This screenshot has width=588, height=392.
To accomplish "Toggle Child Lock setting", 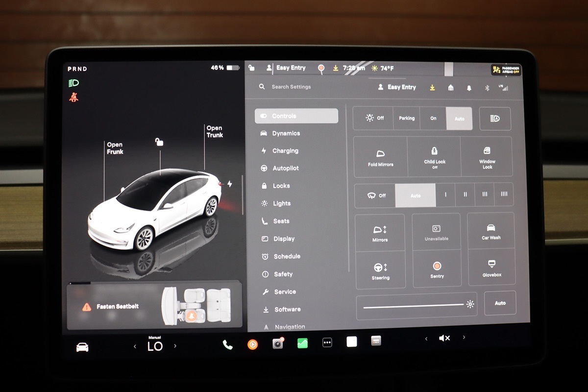I will coord(434,157).
